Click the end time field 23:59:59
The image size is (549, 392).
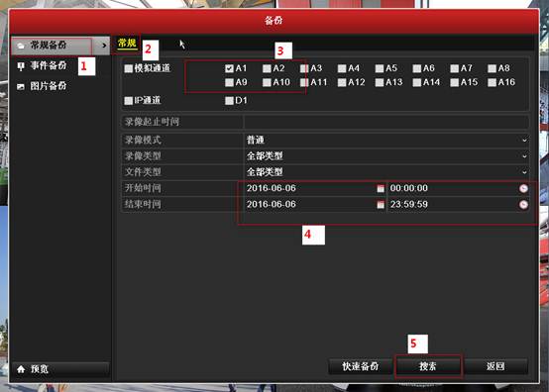tap(458, 205)
